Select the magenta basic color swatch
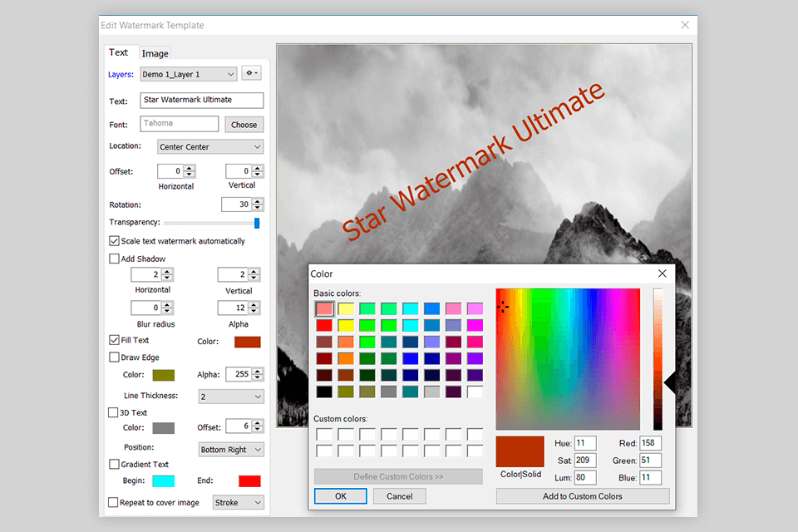Screen dimensions: 798x532 [x=475, y=325]
